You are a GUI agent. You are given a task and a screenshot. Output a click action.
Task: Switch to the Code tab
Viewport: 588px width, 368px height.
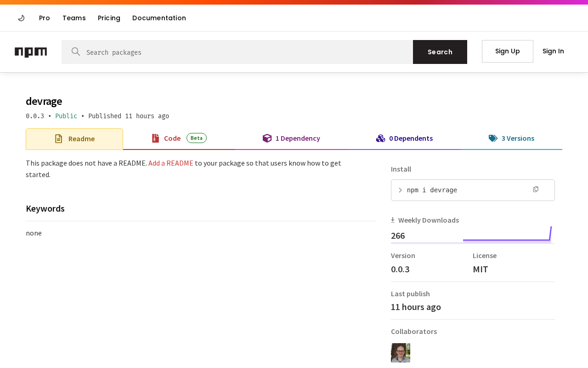[179, 138]
